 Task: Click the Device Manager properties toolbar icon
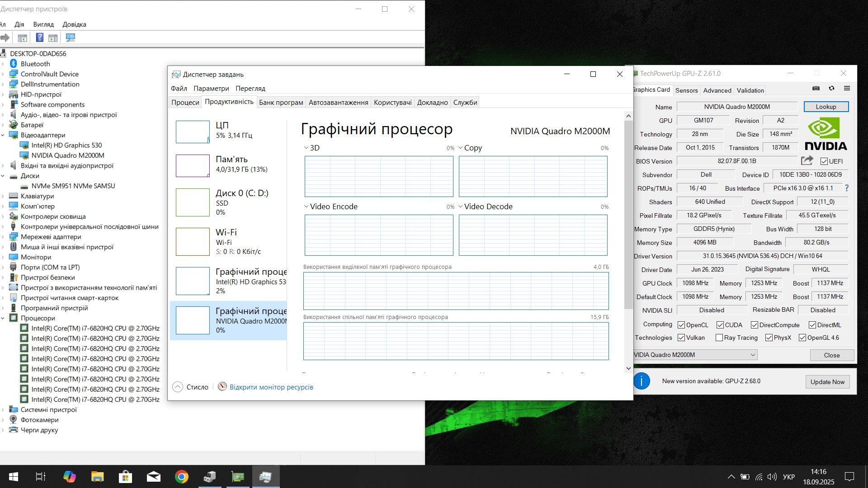22,38
